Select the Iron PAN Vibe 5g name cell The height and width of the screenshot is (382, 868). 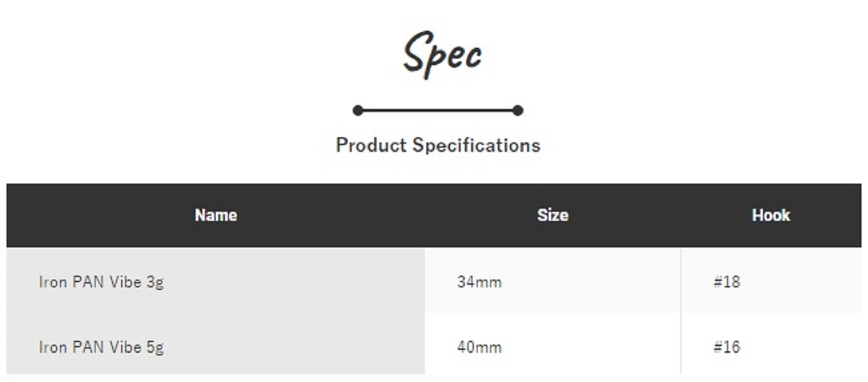point(101,347)
